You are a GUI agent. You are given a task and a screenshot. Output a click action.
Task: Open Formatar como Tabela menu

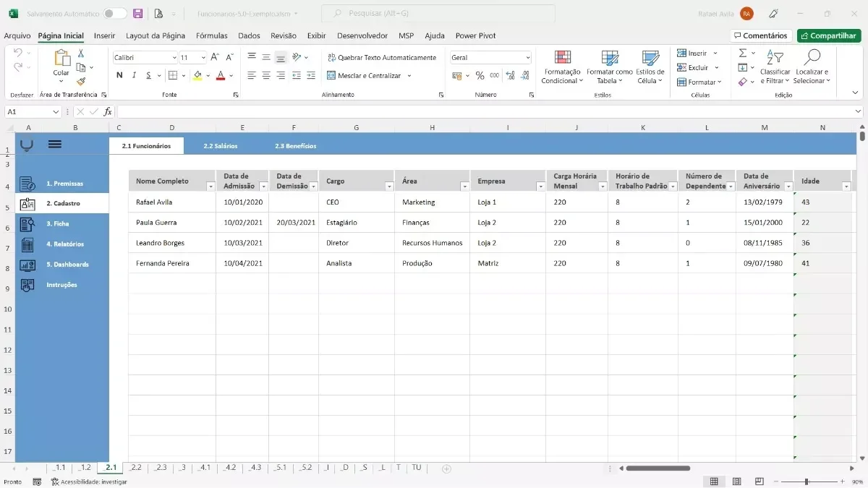pos(609,67)
